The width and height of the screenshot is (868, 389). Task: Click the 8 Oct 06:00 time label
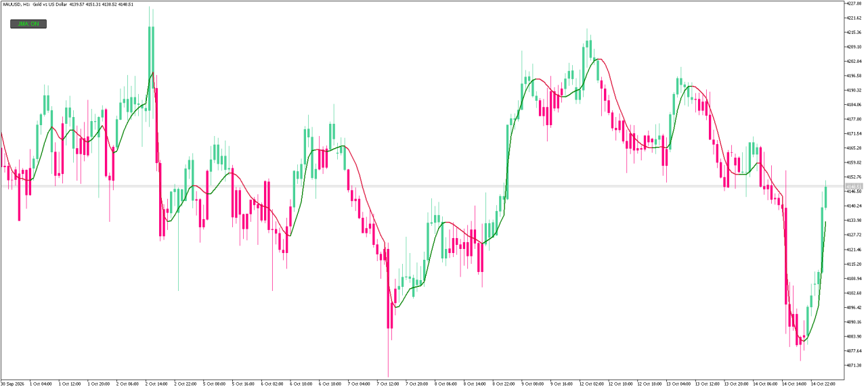point(447,384)
